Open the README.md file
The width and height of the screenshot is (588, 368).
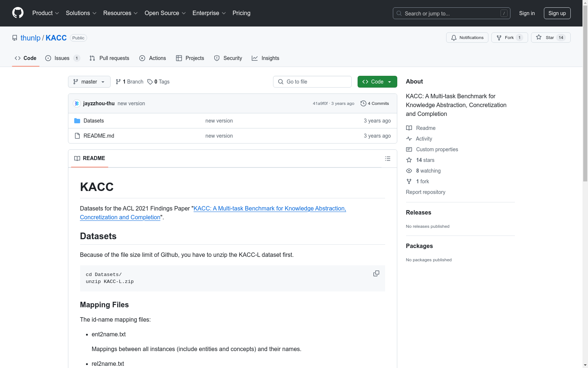tap(99, 136)
